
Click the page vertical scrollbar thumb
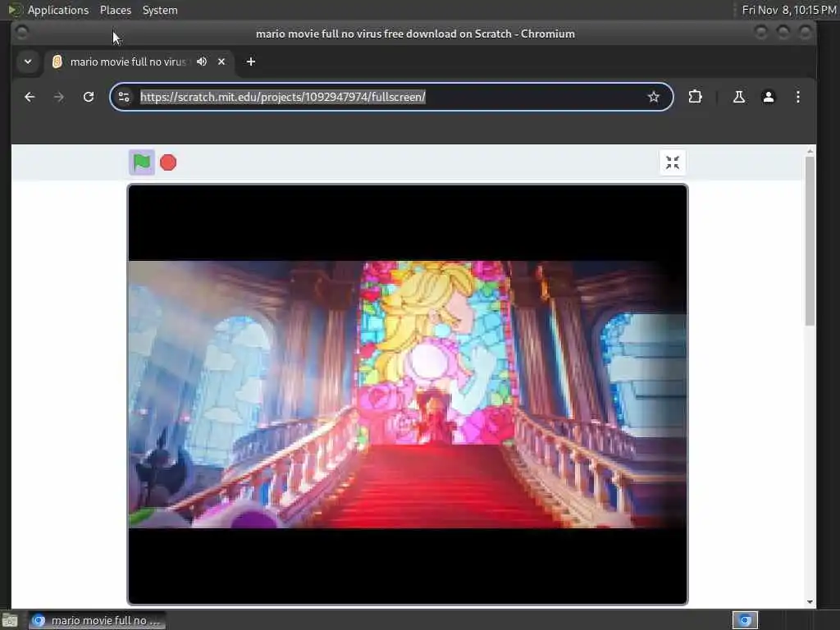click(x=810, y=241)
